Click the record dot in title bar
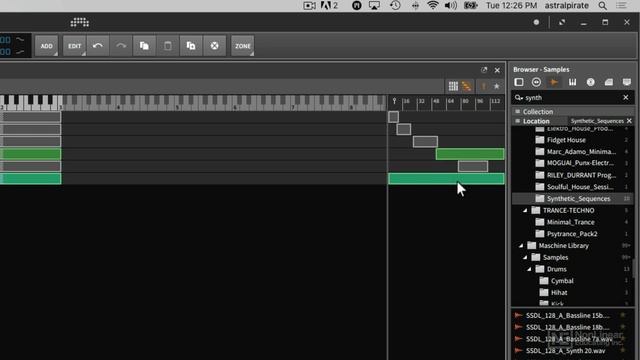Viewport: 640px width, 360px height. (x=536, y=22)
